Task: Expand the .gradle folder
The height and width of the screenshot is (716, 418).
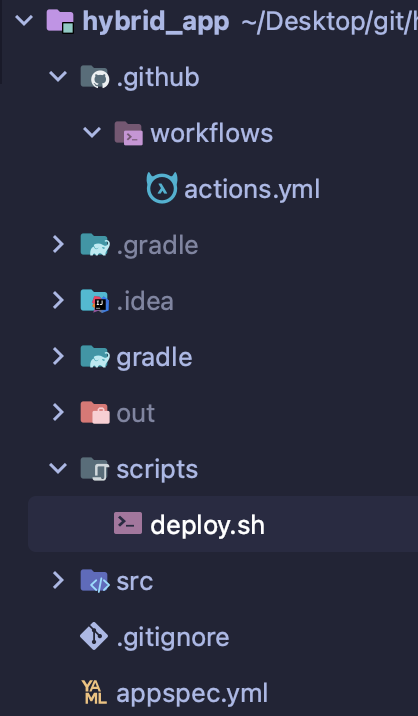Action: (58, 245)
